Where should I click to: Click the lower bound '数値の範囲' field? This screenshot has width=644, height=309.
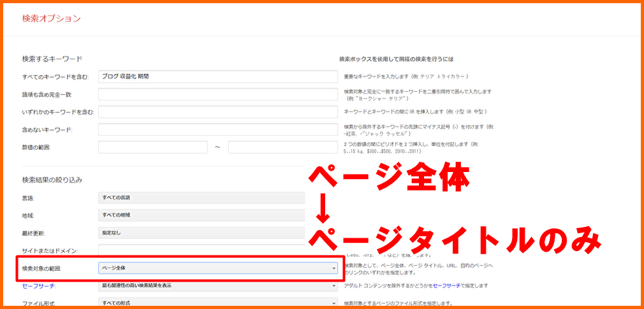click(153, 147)
